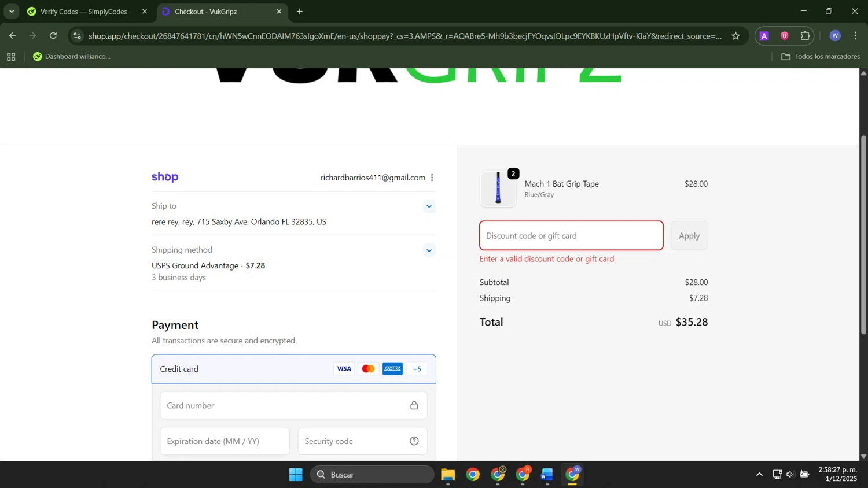This screenshot has width=868, height=488.
Task: Open volume control in system tray
Action: (790, 475)
